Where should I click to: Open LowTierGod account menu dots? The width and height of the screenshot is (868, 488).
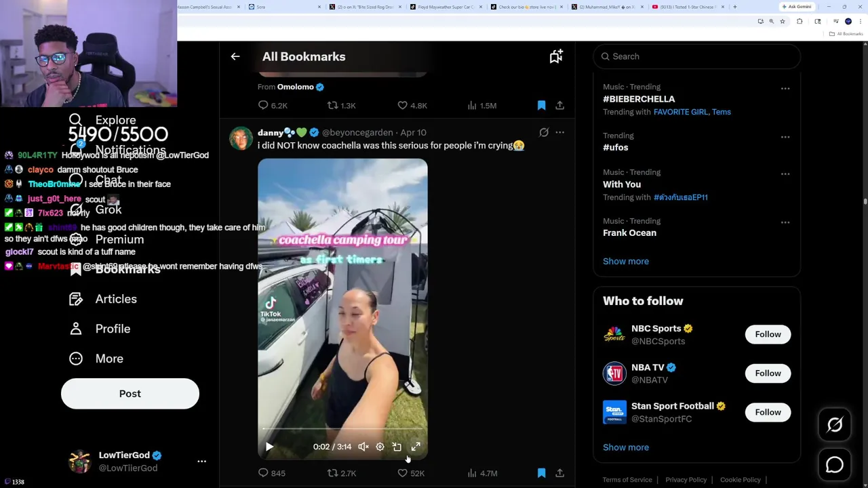click(x=201, y=462)
